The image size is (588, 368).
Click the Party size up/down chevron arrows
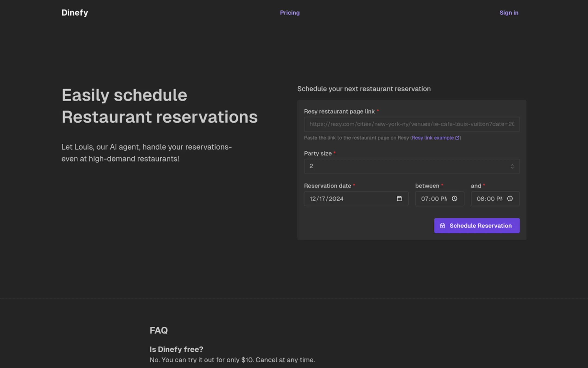[512, 166]
